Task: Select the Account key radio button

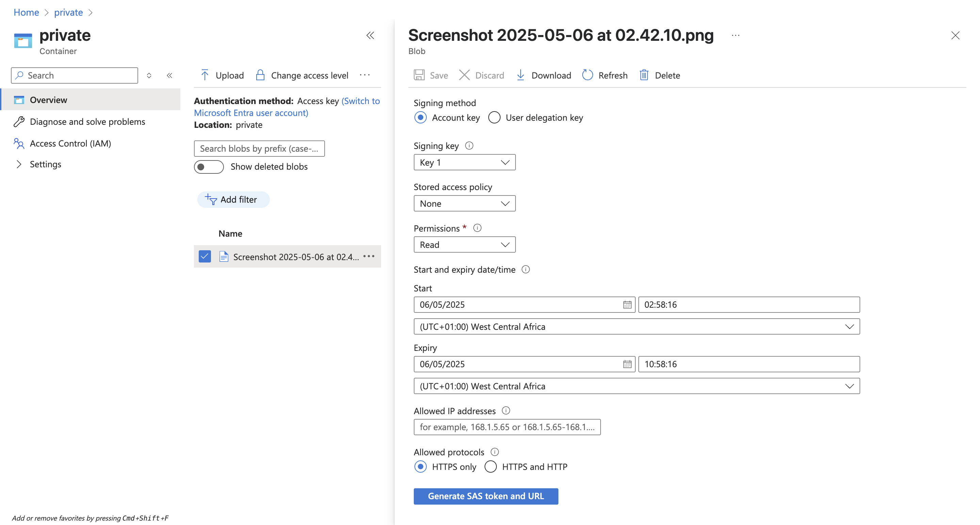Action: 420,117
